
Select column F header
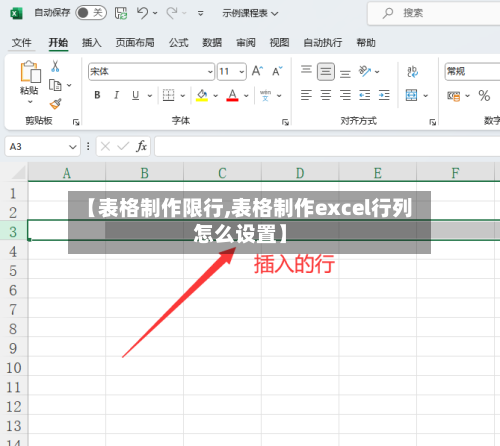(455, 173)
